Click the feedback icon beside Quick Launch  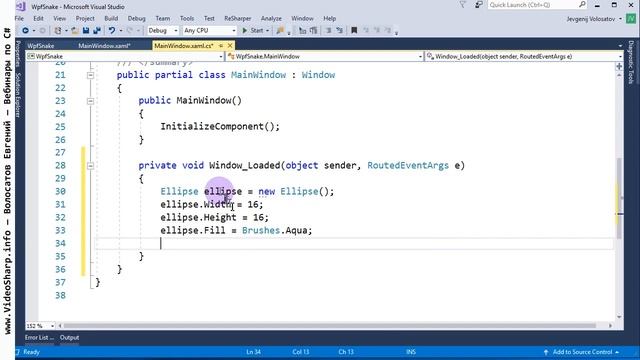[x=479, y=5]
